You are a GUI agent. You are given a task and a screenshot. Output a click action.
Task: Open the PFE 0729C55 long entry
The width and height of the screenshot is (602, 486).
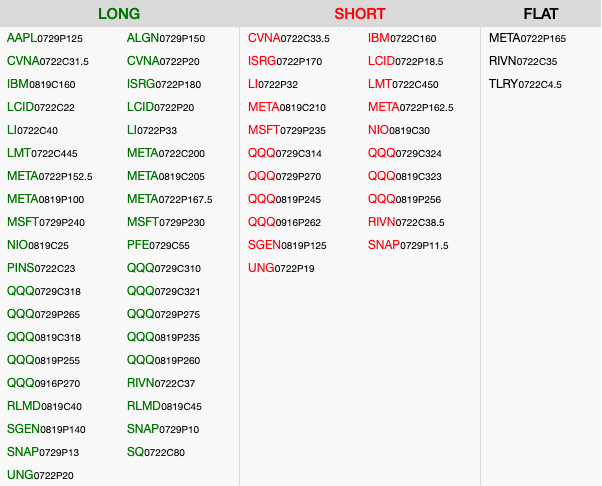(158, 245)
